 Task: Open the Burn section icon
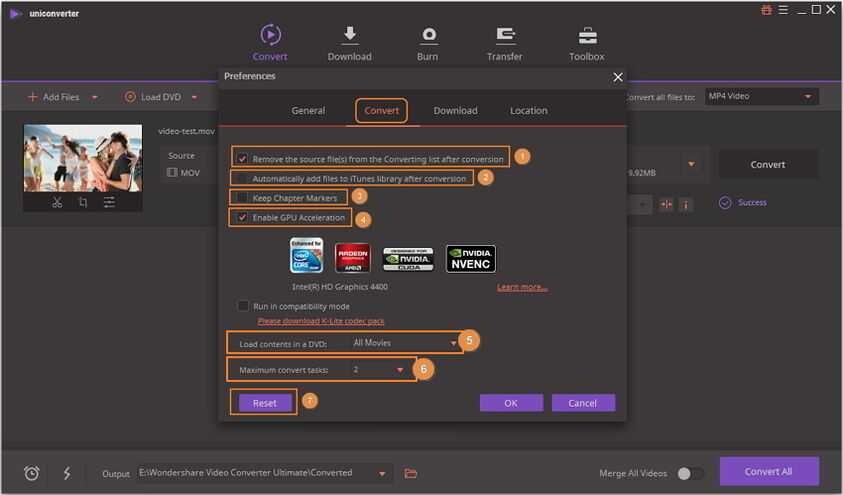428,37
